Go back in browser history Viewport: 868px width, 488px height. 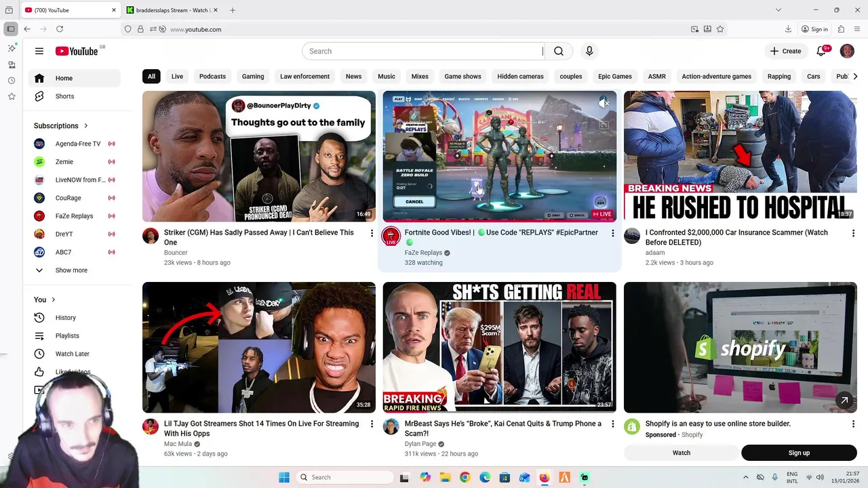point(27,29)
